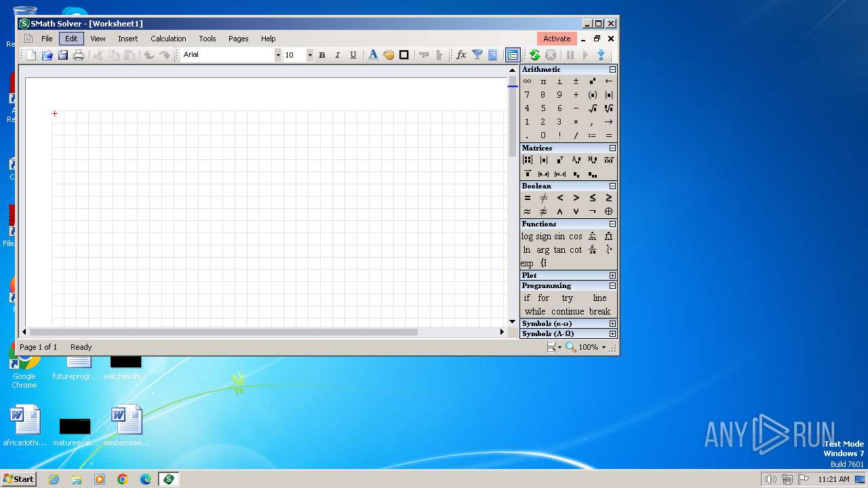868x488 pixels.
Task: Click the definition ':=' operator
Action: pyautogui.click(x=592, y=136)
